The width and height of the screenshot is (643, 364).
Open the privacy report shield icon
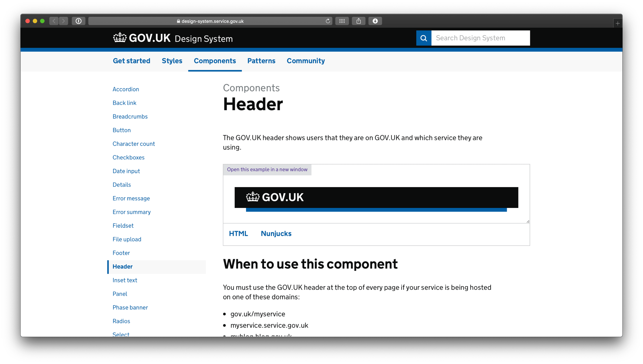pyautogui.click(x=78, y=21)
